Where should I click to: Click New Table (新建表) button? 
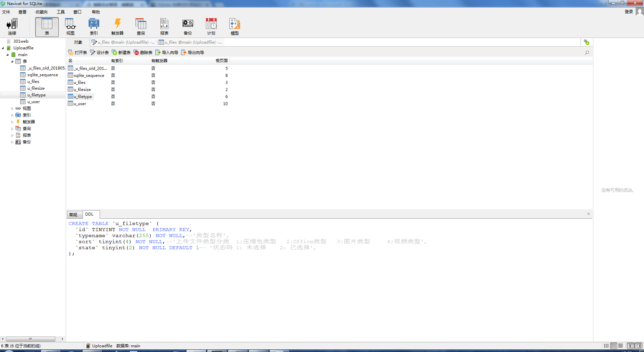(121, 52)
